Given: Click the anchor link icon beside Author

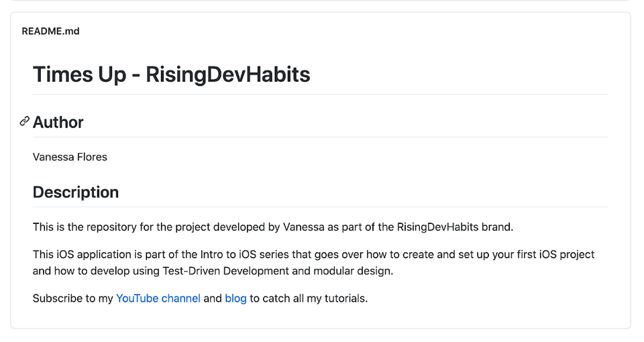Looking at the screenshot, I should (25, 121).
